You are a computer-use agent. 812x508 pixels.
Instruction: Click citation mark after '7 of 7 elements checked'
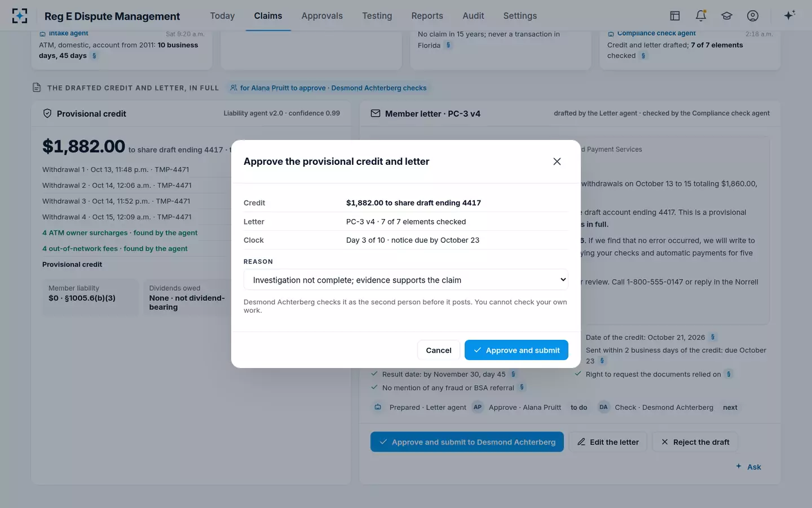[643, 56]
